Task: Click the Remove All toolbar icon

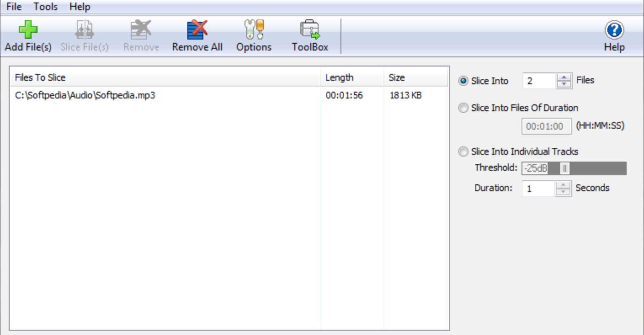Action: click(x=197, y=30)
